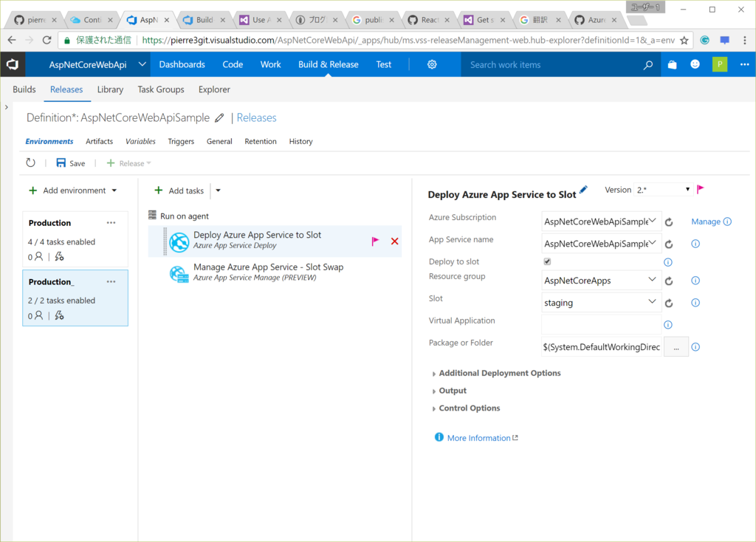Focus the Virtual Application input field
756x542 pixels.
tap(601, 324)
